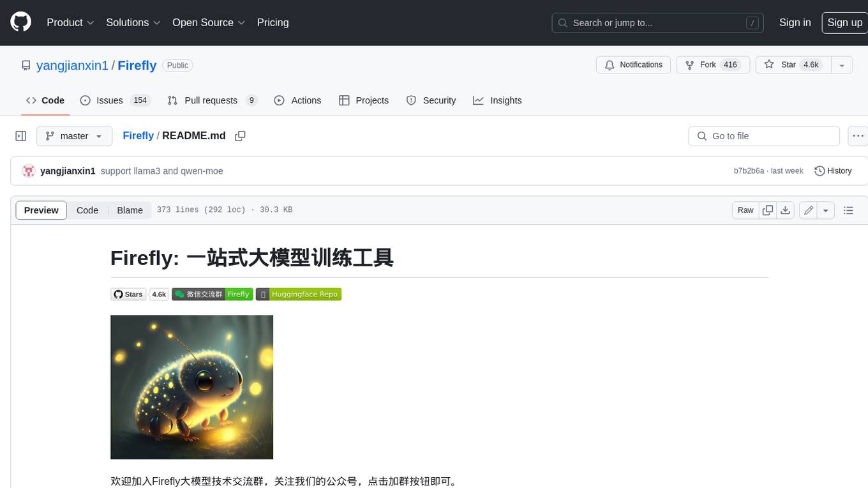This screenshot has height=488, width=868.
Task: Open the yangjianxin1 commit author link
Action: [x=68, y=171]
